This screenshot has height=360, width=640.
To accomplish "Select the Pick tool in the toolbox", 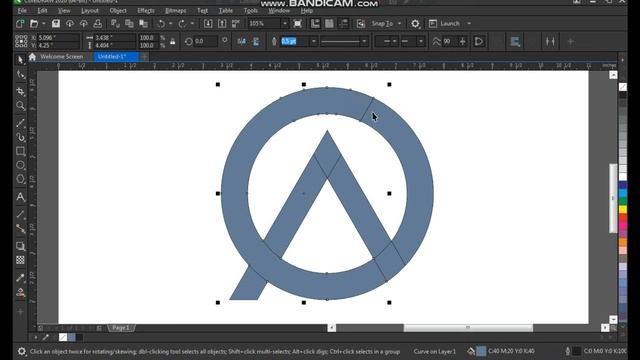I will point(20,60).
